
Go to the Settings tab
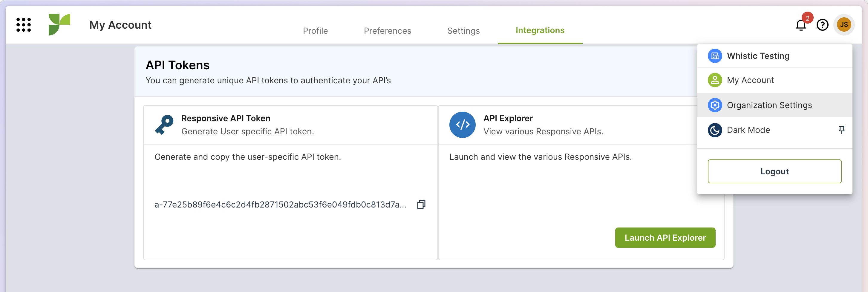coord(463,31)
